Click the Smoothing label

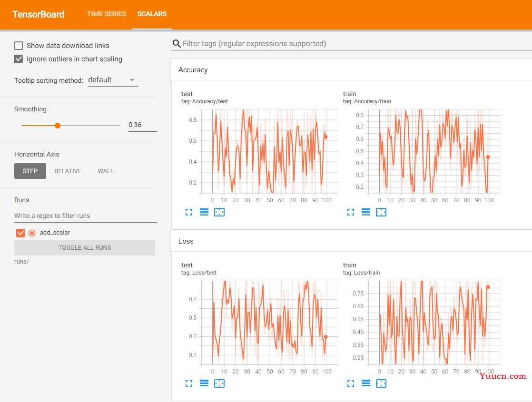tap(30, 109)
